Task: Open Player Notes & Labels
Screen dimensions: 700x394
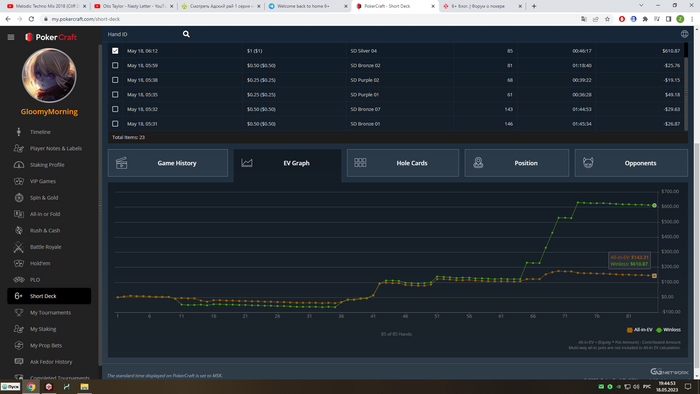Action: pos(56,149)
